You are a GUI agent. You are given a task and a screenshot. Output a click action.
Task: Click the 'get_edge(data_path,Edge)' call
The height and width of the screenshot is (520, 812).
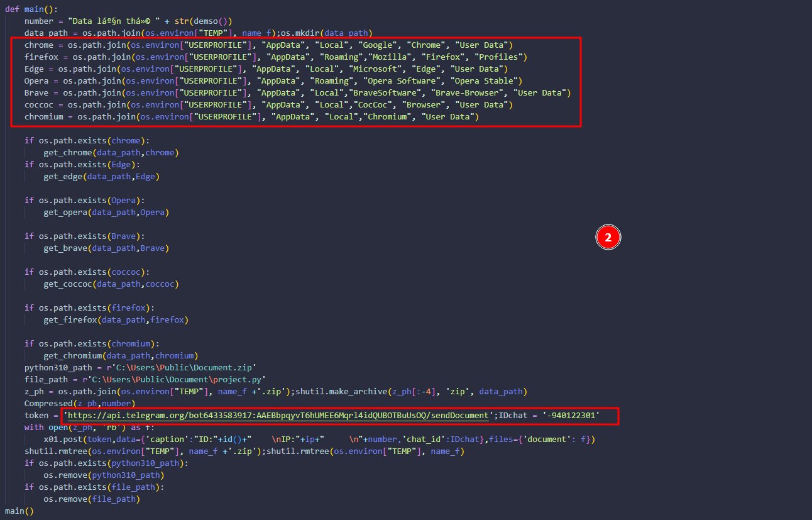click(x=101, y=176)
